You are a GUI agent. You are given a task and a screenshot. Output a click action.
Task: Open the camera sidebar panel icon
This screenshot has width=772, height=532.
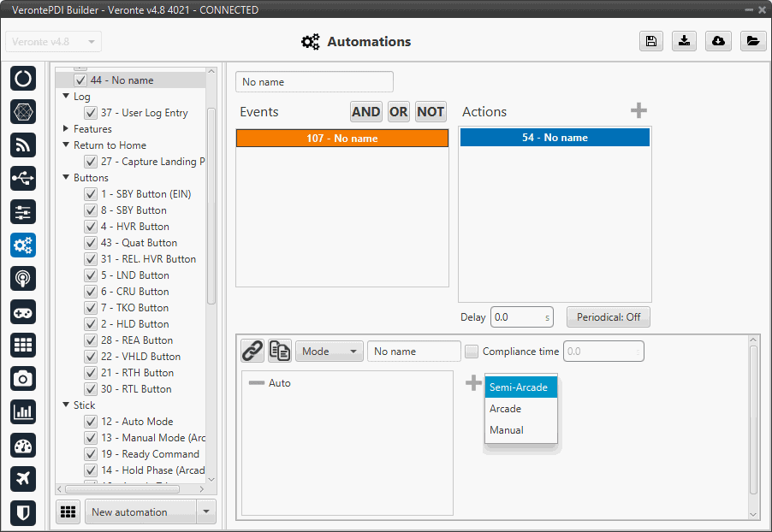pyautogui.click(x=23, y=378)
